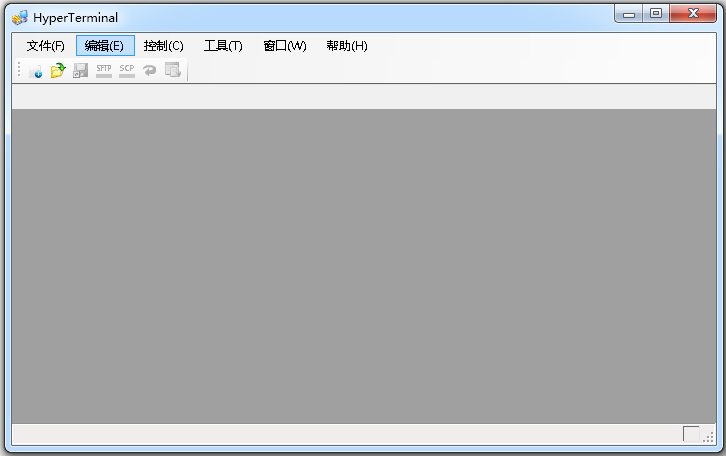The height and width of the screenshot is (456, 726).
Task: Minimize the HyperTerminal window
Action: 628,14
